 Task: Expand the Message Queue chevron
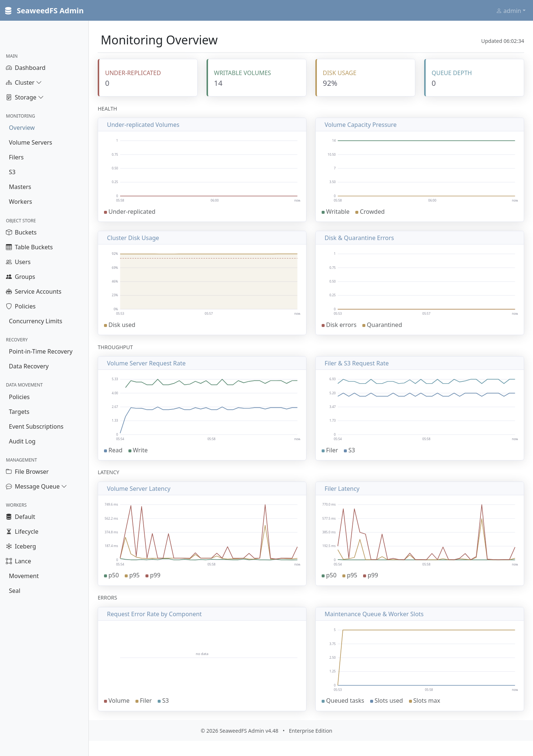coord(64,486)
